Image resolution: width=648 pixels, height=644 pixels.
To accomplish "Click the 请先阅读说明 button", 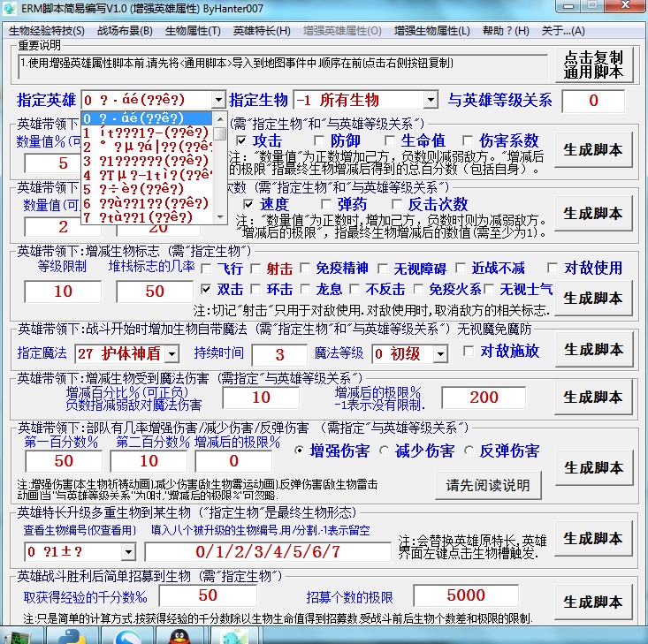I will tap(488, 485).
